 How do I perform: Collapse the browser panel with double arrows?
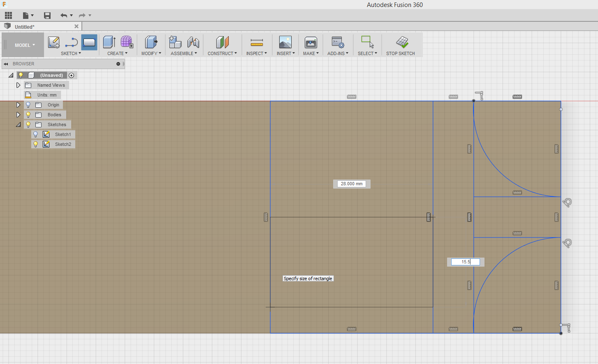click(x=6, y=64)
